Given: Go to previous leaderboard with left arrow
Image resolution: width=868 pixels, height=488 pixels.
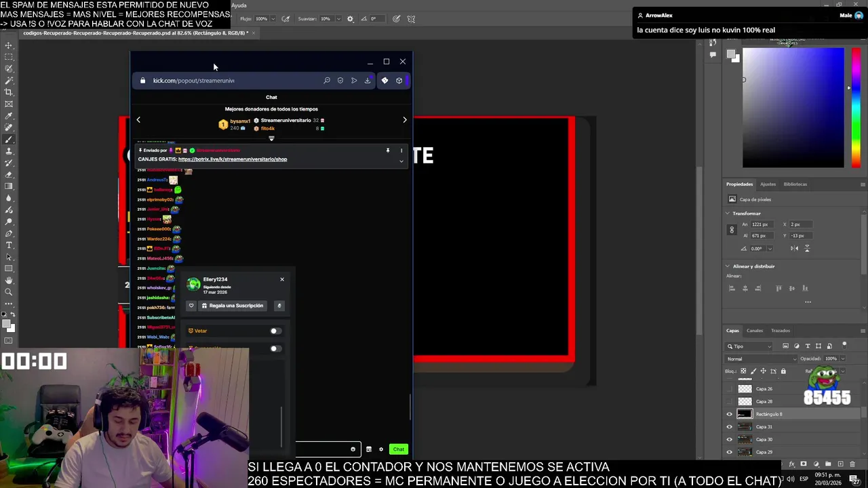Looking at the screenshot, I should [x=138, y=120].
